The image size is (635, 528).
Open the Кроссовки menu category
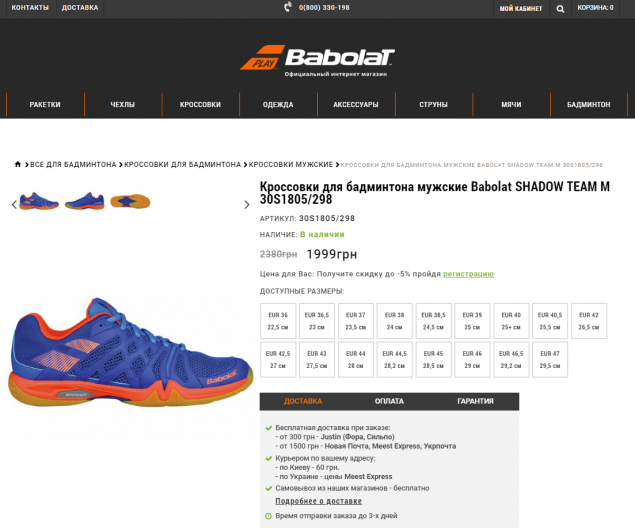(200, 104)
